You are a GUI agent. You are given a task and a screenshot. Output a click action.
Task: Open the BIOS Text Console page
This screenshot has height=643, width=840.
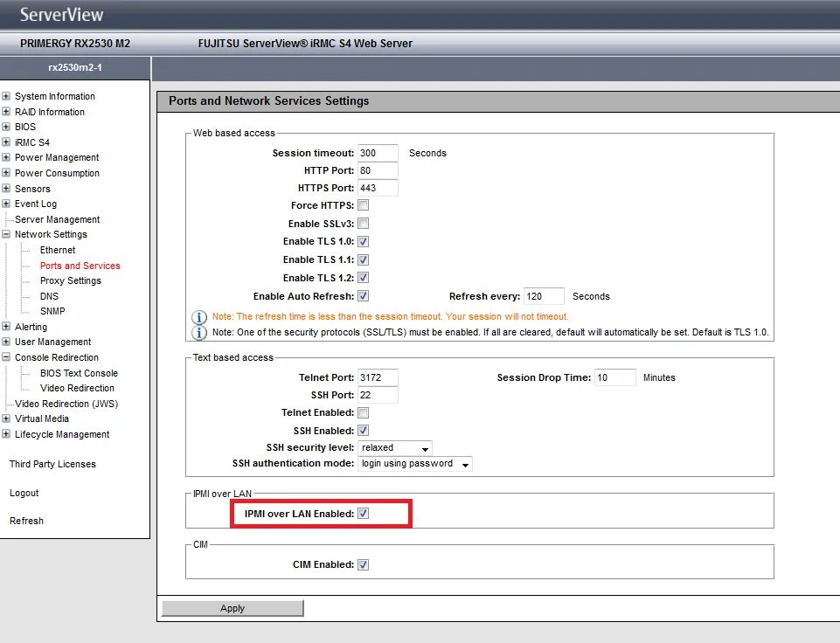[x=79, y=373]
